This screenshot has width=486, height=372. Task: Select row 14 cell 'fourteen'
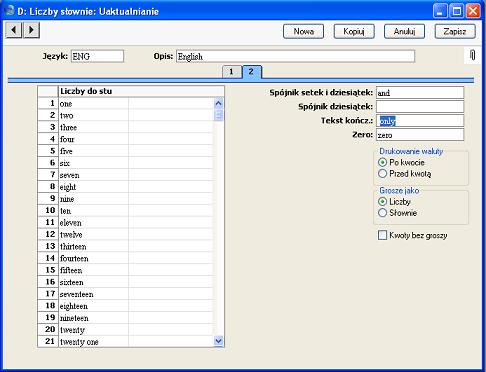click(93, 258)
